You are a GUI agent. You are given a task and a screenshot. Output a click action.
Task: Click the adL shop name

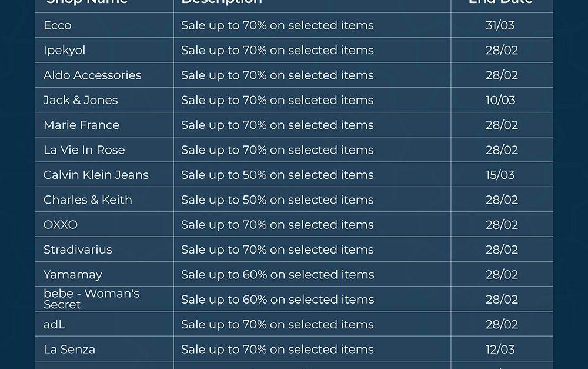(54, 324)
